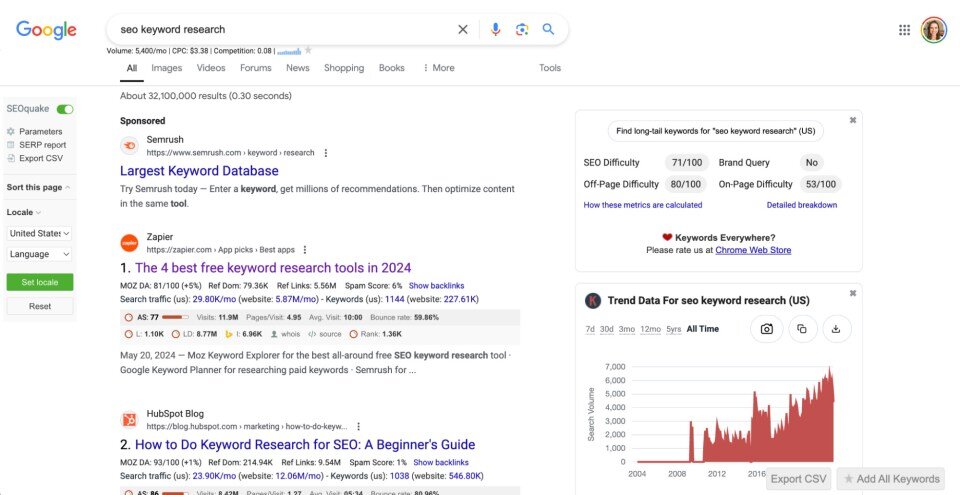The width and height of the screenshot is (960, 495).
Task: Close the Trend Data widget
Action: (x=852, y=293)
